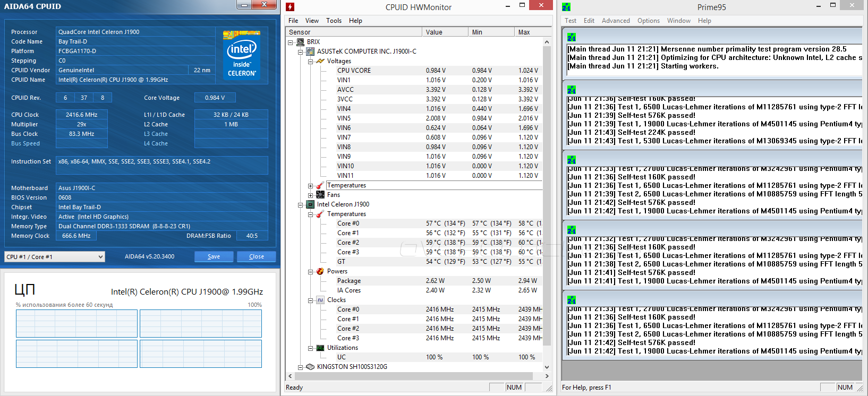The width and height of the screenshot is (868, 396).
Task: Click the Intel Celeron logo badge
Action: coord(242,55)
